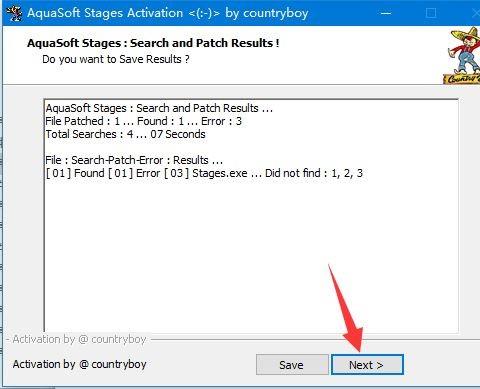Click the Do you want to Save Results text
Viewport: 480px width, 389px height.
(116, 59)
